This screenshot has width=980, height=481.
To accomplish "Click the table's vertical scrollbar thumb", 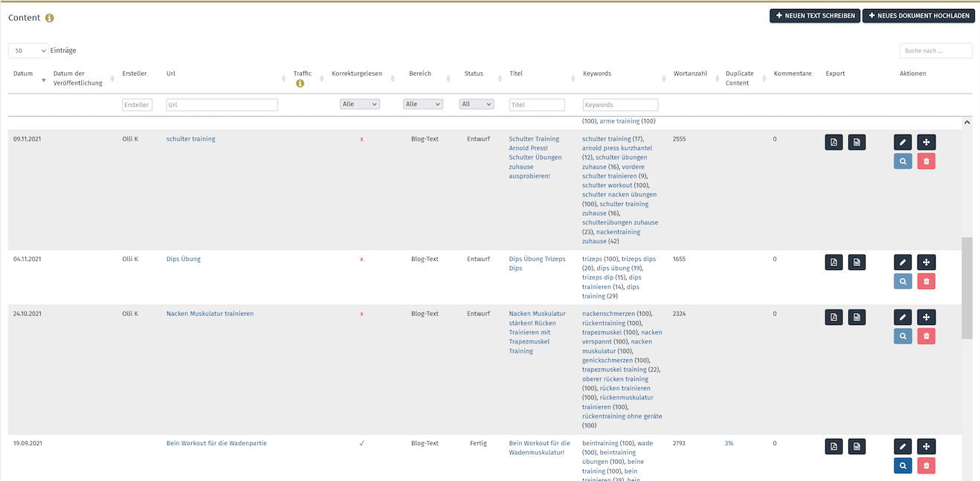I will coord(967,288).
